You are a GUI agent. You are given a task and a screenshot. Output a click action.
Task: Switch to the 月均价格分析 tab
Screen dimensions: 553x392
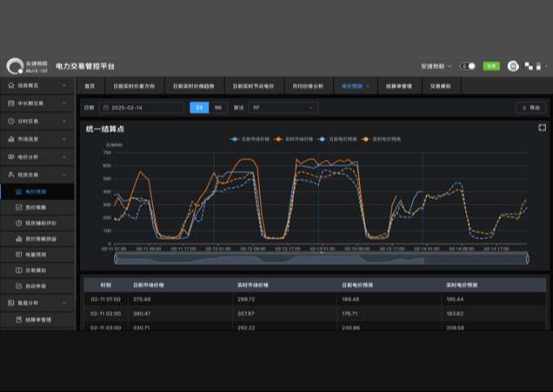(308, 86)
